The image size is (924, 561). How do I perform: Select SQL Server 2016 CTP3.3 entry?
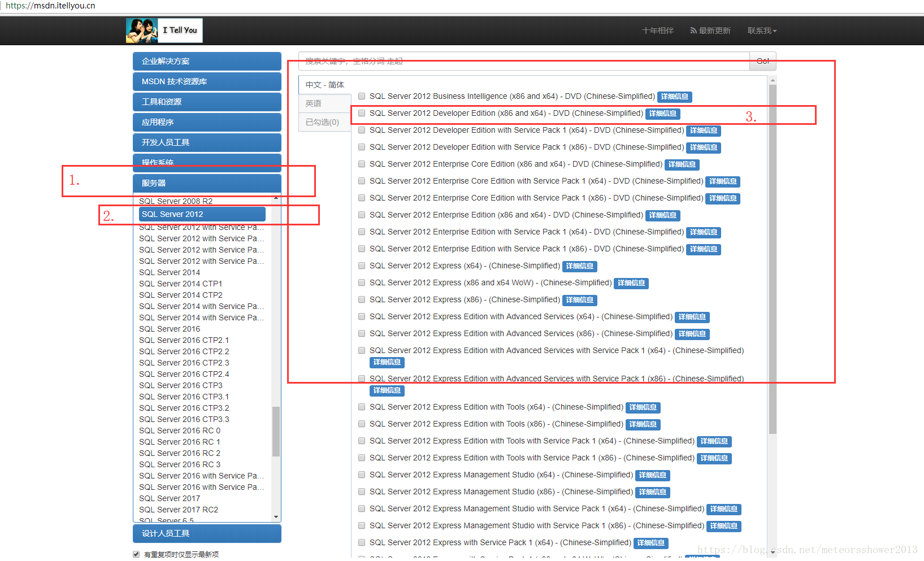point(184,419)
